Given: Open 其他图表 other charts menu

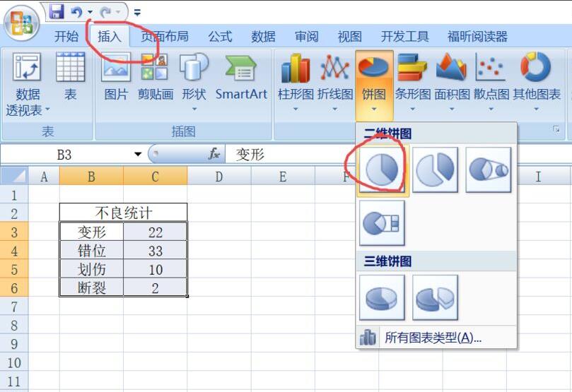Looking at the screenshot, I should pos(536,82).
